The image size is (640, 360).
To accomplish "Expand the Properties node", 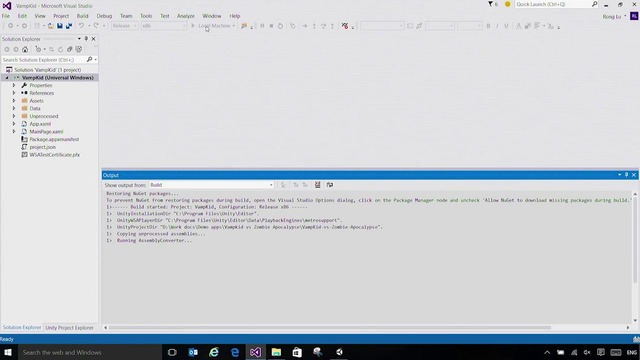I will pyautogui.click(x=14, y=85).
